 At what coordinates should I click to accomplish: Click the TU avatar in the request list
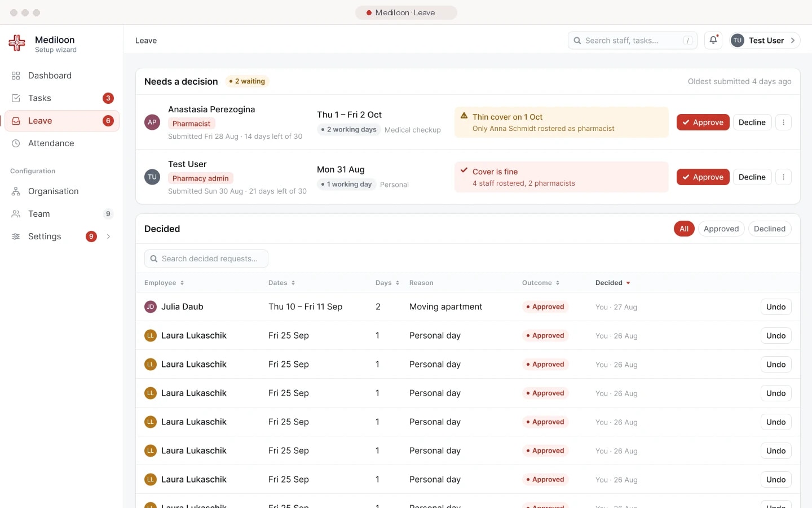click(x=152, y=177)
